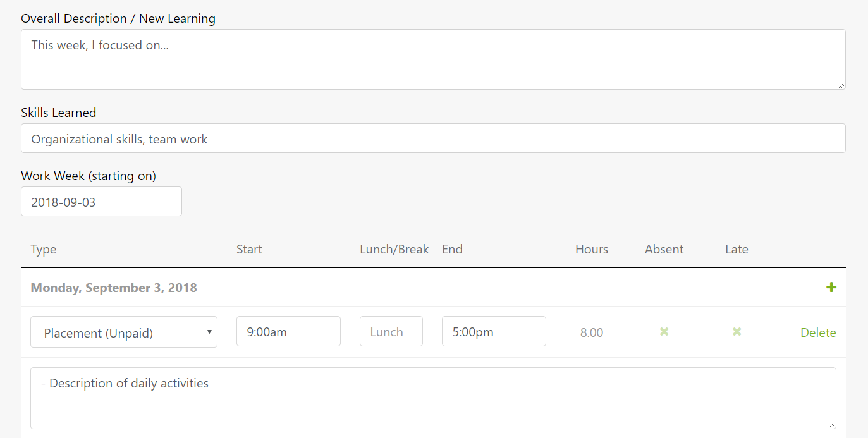Image resolution: width=868 pixels, height=438 pixels.
Task: Click the 8.00 calculated hours value
Action: point(591,331)
